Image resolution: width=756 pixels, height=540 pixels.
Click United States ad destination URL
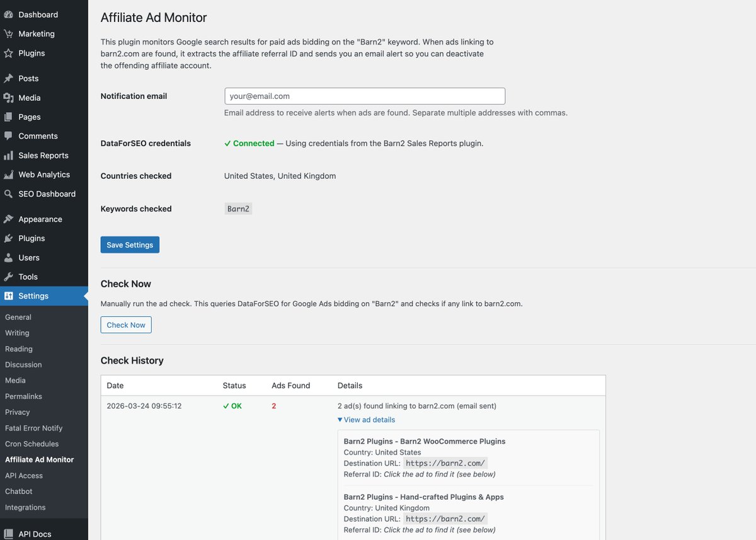click(x=445, y=463)
